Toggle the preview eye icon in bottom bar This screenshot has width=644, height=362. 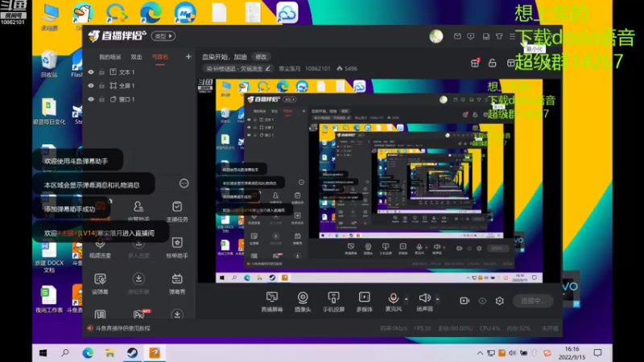[x=482, y=301]
